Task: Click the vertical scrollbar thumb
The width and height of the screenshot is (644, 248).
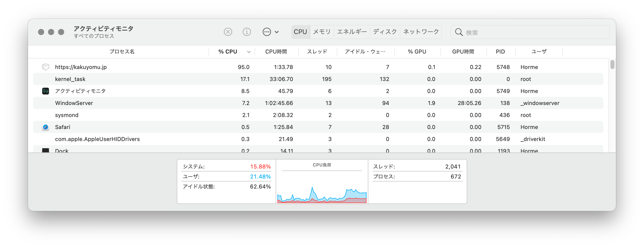Action: (x=612, y=64)
